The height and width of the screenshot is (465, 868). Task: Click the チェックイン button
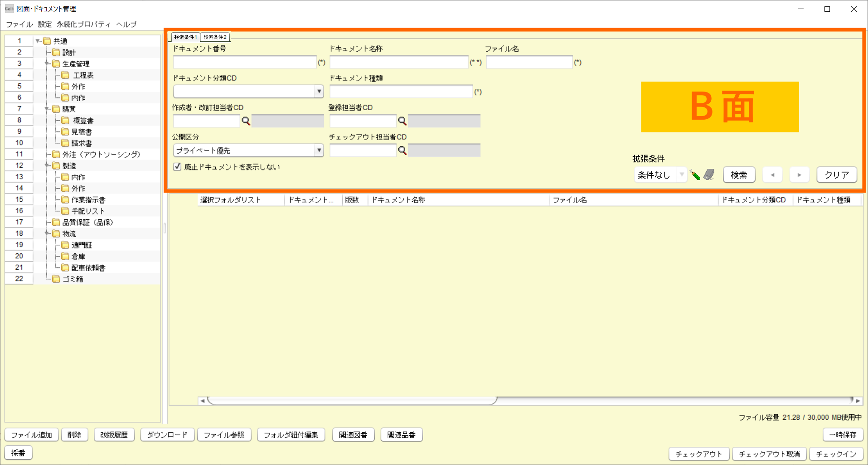[x=836, y=454]
